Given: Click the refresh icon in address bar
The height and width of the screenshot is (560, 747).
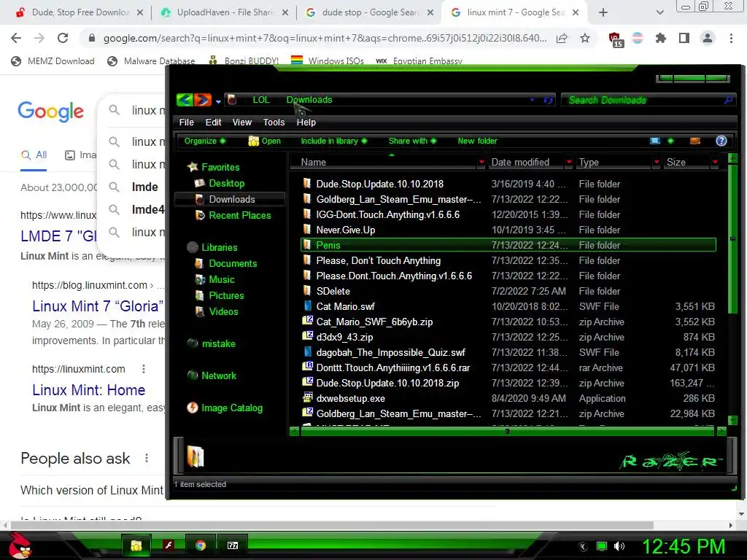Looking at the screenshot, I should pos(549,100).
